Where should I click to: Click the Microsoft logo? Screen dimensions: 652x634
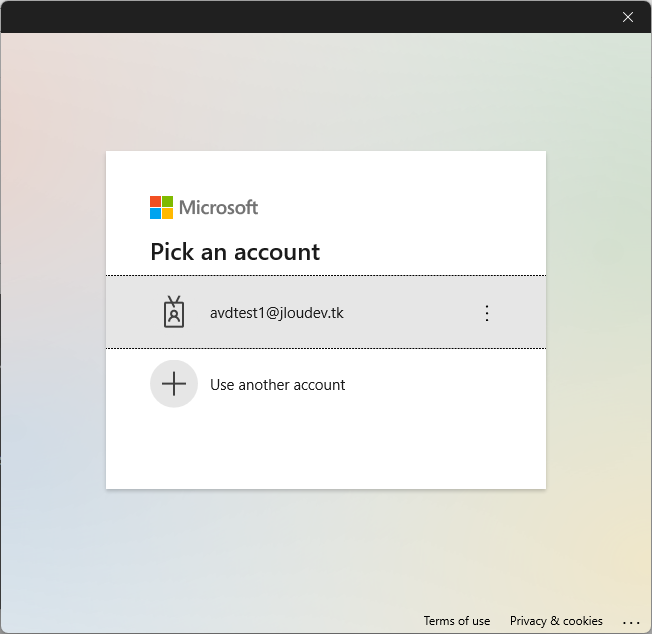[x=204, y=207]
